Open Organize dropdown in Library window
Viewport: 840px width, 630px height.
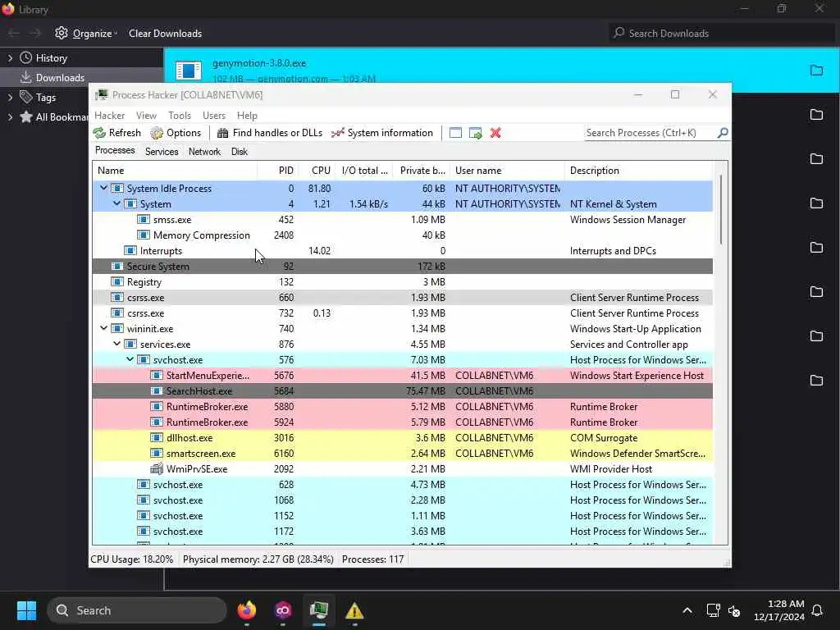coord(86,33)
